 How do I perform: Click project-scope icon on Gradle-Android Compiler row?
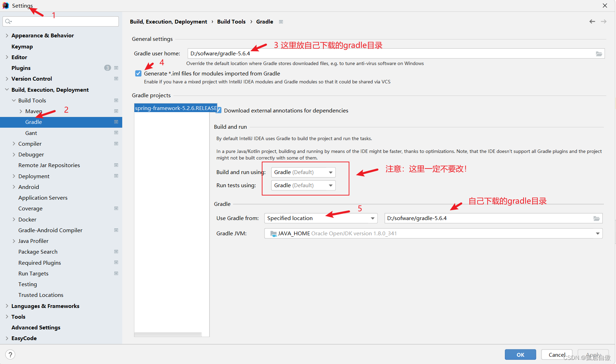coord(116,230)
